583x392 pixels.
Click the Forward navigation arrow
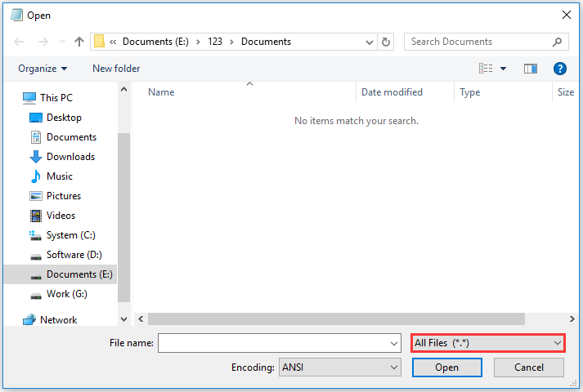43,42
